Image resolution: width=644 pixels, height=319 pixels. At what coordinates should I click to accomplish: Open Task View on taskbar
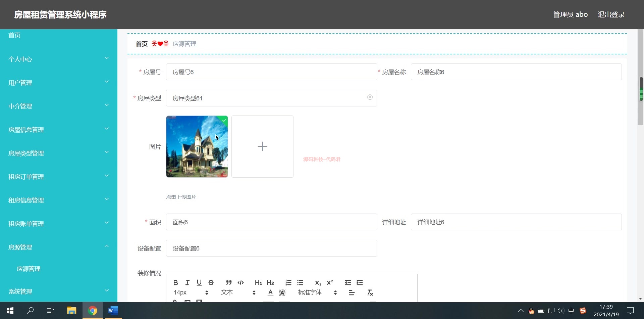tap(50, 311)
